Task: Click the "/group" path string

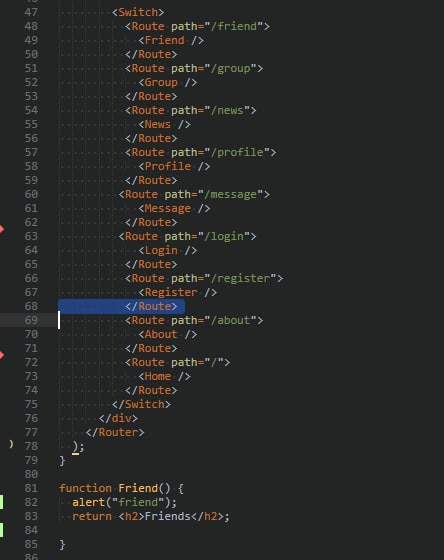Action: [230, 68]
